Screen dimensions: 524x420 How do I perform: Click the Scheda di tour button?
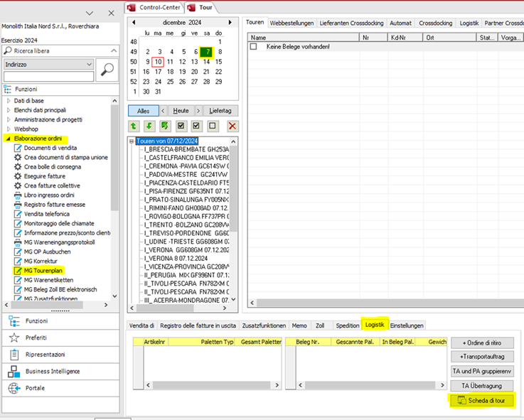pyautogui.click(x=481, y=401)
